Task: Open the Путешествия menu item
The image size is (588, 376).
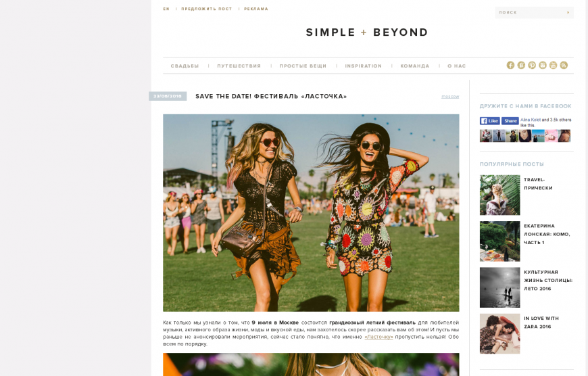Action: click(x=239, y=66)
